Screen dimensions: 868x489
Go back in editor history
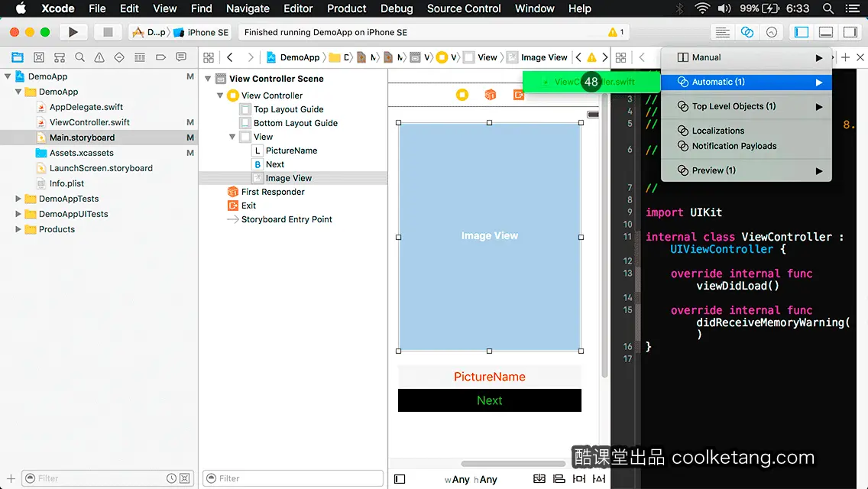pos(230,57)
